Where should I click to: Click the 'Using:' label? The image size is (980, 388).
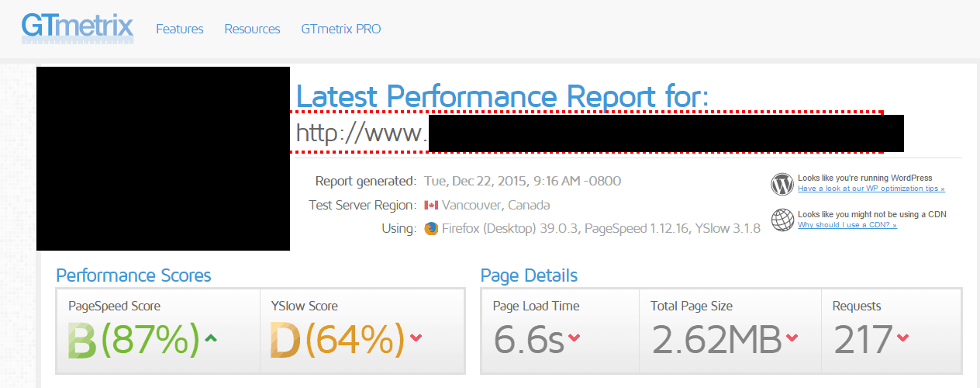(399, 229)
